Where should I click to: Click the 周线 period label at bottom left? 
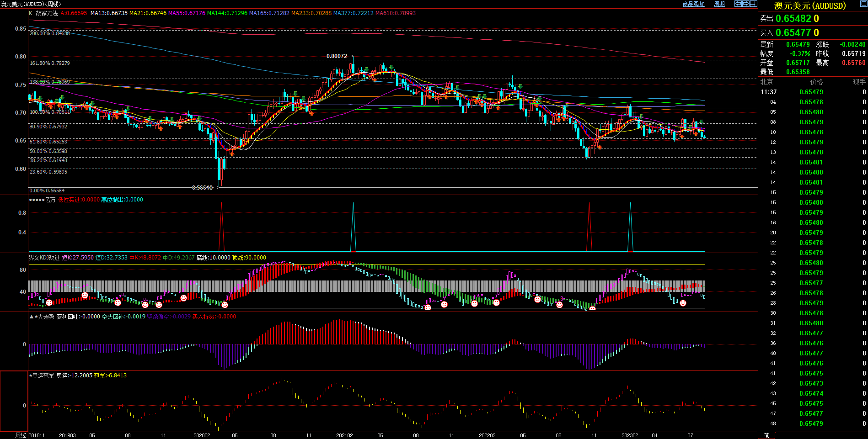point(20,435)
